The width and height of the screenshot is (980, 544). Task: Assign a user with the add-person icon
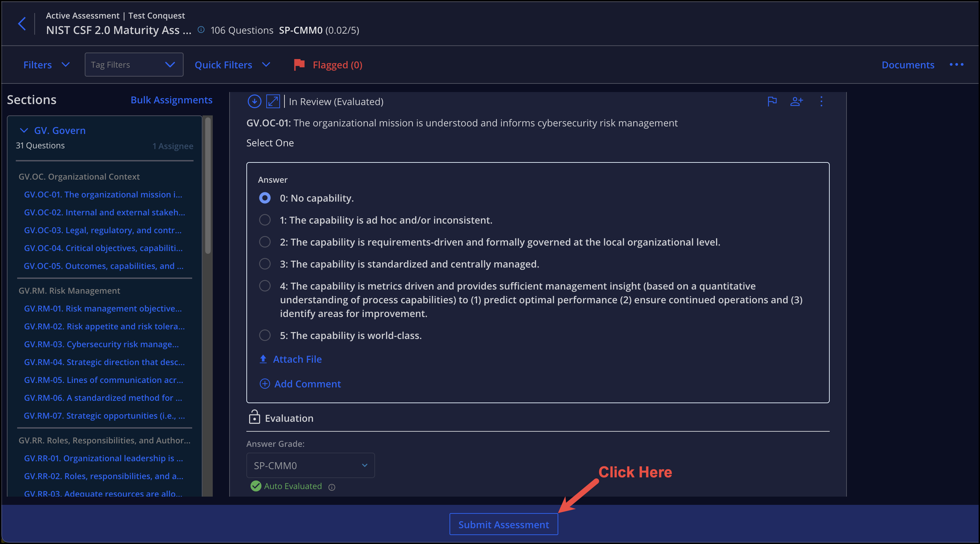click(x=797, y=102)
